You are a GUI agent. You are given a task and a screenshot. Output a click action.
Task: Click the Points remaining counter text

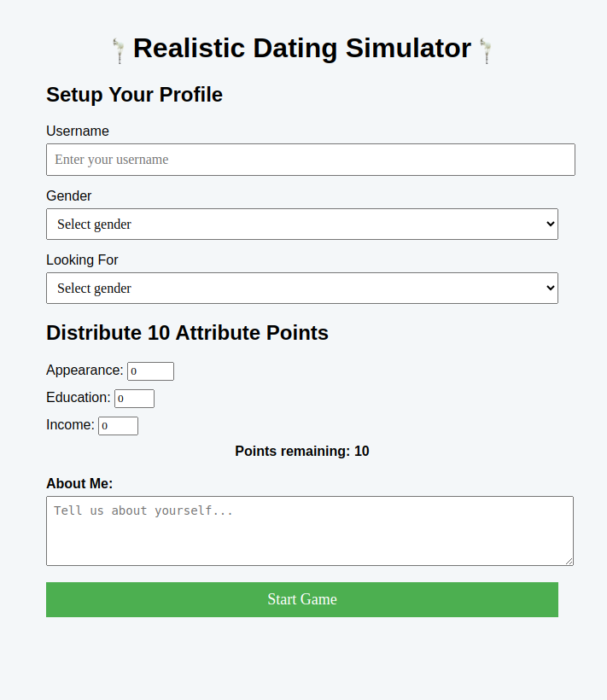(x=301, y=451)
